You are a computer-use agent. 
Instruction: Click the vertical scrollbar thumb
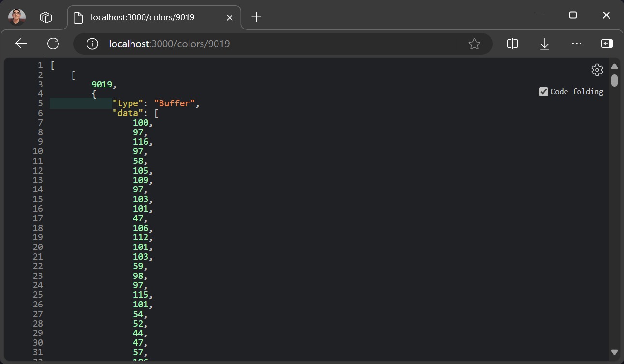tap(614, 80)
